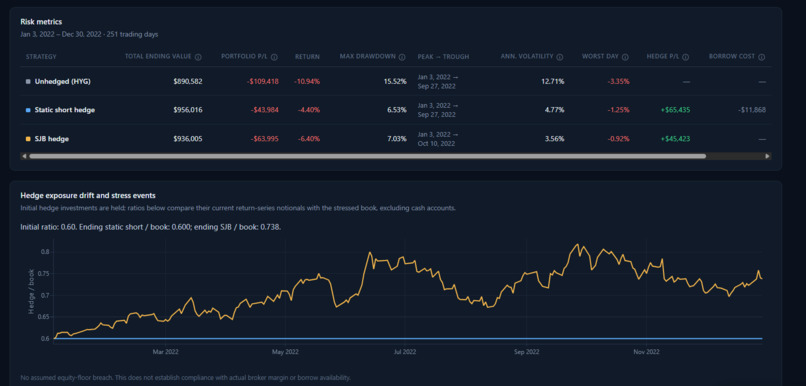This screenshot has height=386, width=806.
Task: Select the gray Unhedged (HYG) color marker
Action: pyautogui.click(x=28, y=81)
